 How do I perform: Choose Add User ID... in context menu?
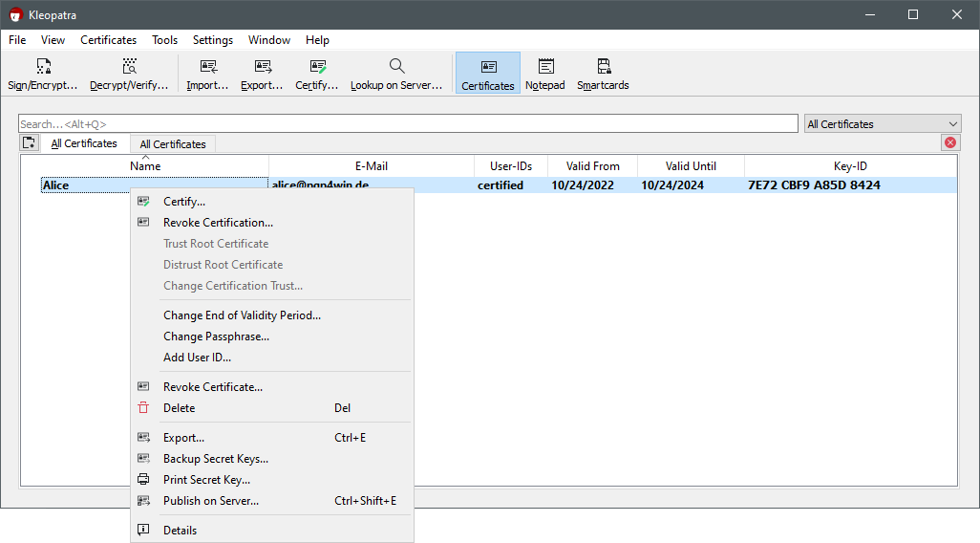point(272,358)
